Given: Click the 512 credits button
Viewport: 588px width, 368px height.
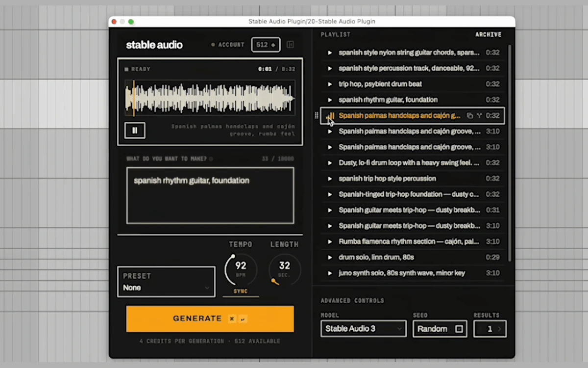Looking at the screenshot, I should point(266,45).
